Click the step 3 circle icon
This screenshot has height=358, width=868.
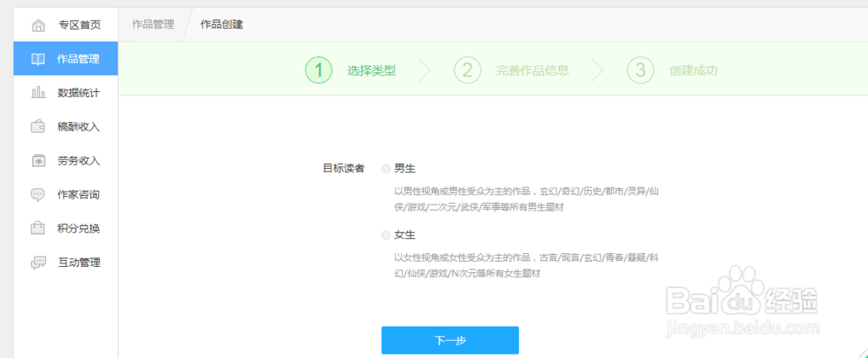(x=641, y=71)
